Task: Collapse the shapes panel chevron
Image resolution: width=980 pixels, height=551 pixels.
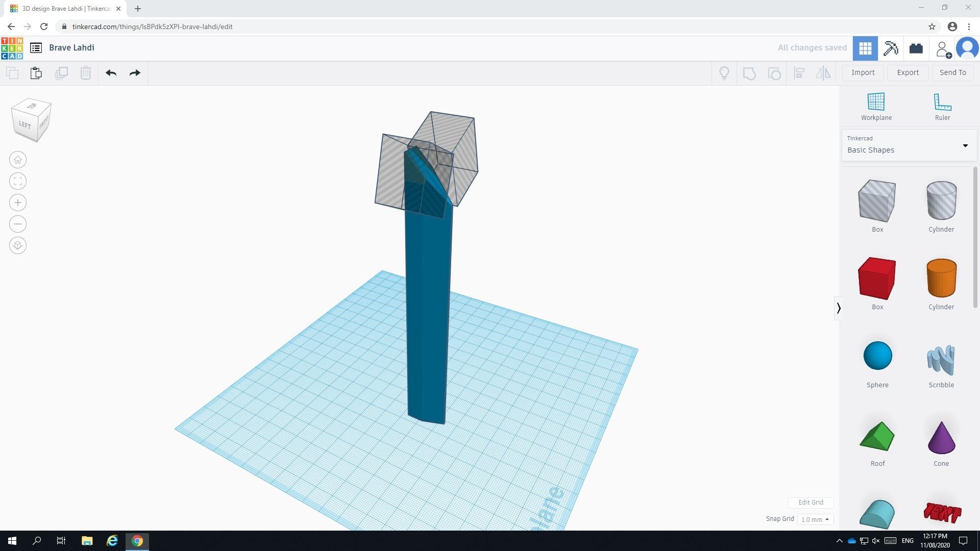Action: pyautogui.click(x=838, y=308)
